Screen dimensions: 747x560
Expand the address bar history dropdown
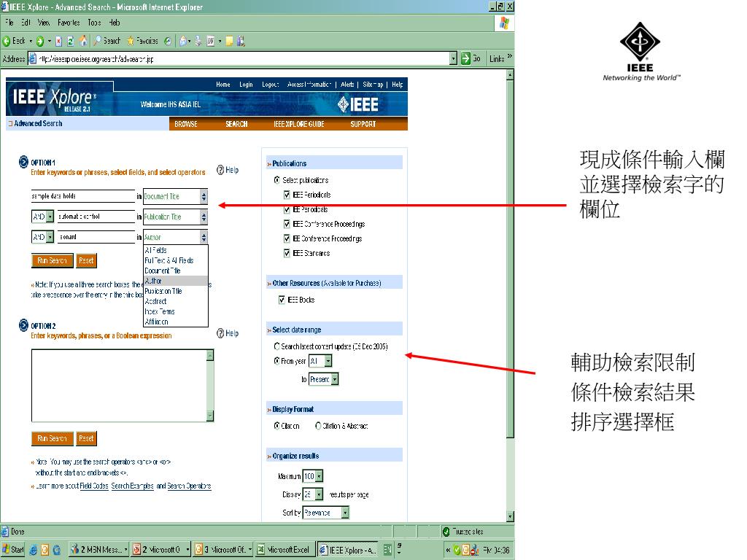[x=453, y=58]
